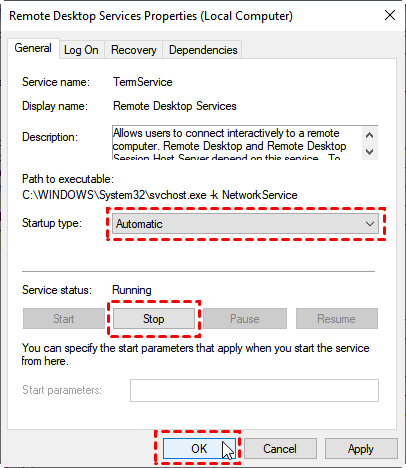Click the Startup type chevron arrow
The width and height of the screenshot is (406, 468).
[370, 224]
